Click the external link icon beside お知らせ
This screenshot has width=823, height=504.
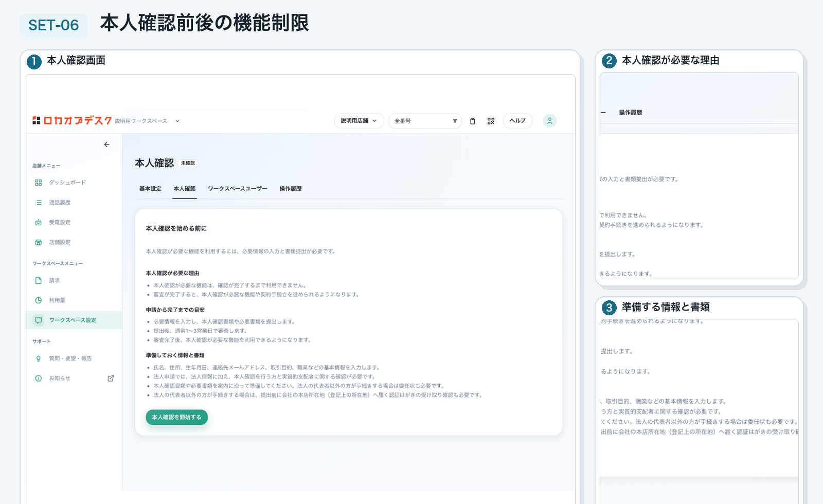pos(111,378)
